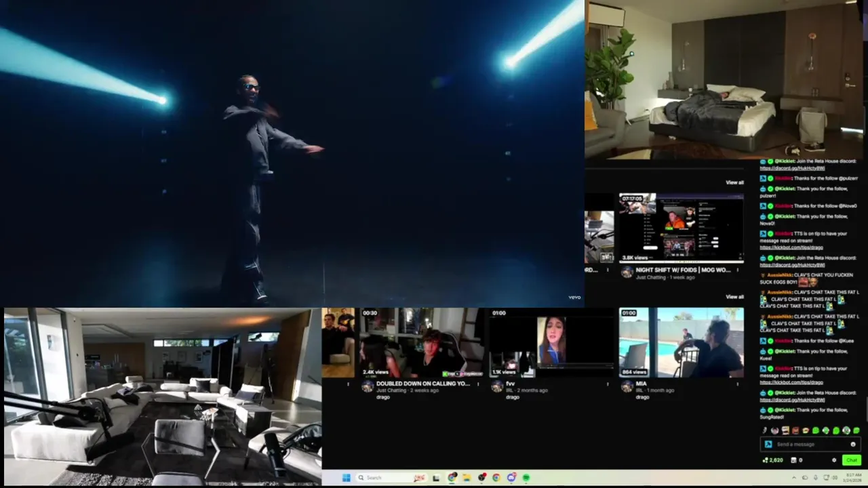Viewport: 868px width, 488px height.
Task: Click the taskbar clock and date
Action: click(852, 478)
